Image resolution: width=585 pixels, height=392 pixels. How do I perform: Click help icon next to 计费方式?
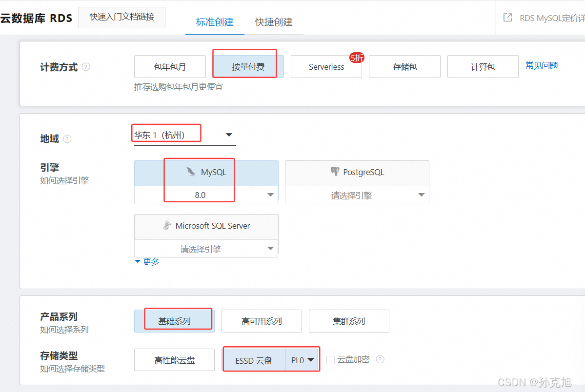coord(86,67)
